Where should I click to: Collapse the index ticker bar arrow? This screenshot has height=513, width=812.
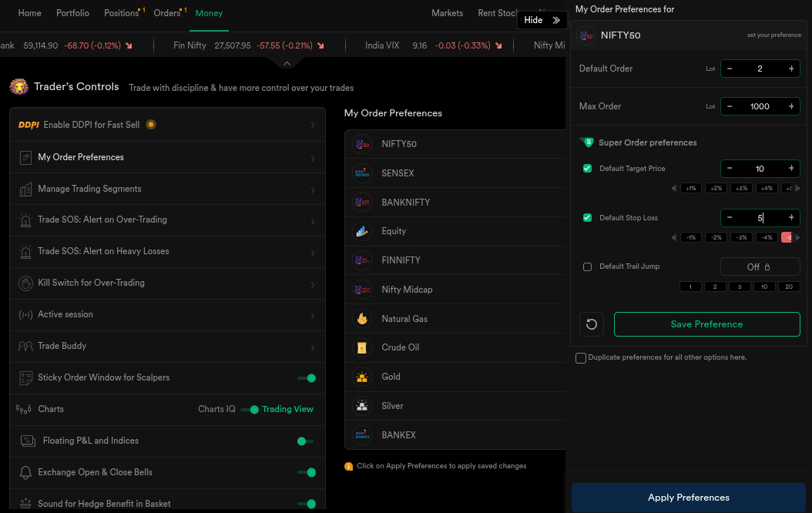click(287, 64)
